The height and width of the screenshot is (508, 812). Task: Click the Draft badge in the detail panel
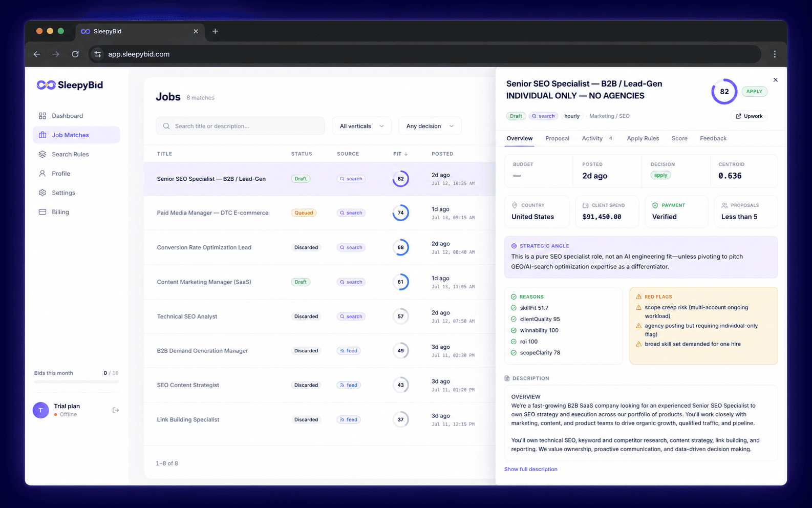tap(516, 116)
